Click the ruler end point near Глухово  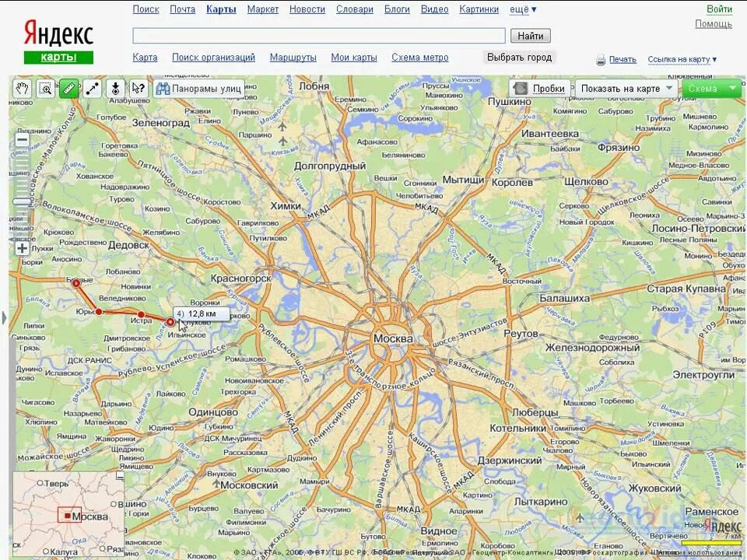(170, 322)
